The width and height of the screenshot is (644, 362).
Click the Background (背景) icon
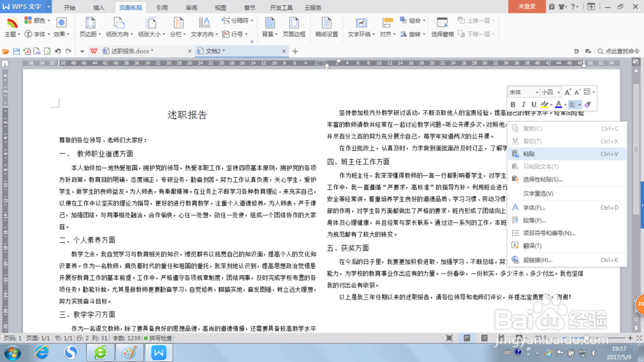270,23
